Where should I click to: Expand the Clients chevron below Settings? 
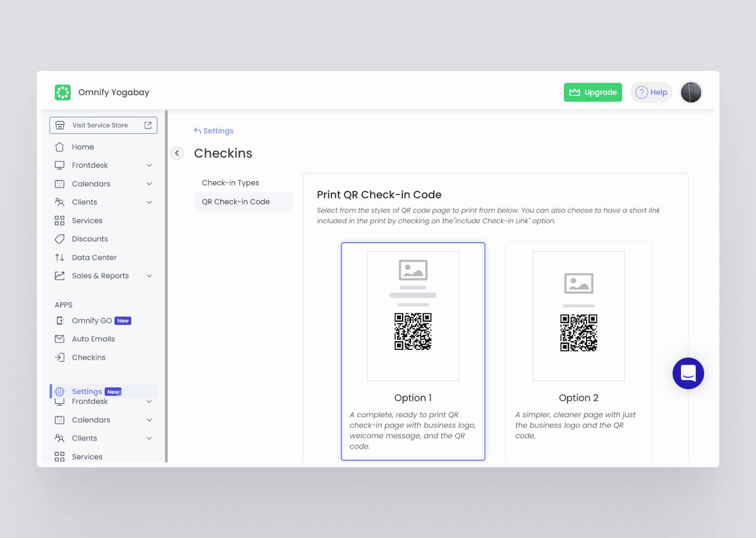point(149,438)
